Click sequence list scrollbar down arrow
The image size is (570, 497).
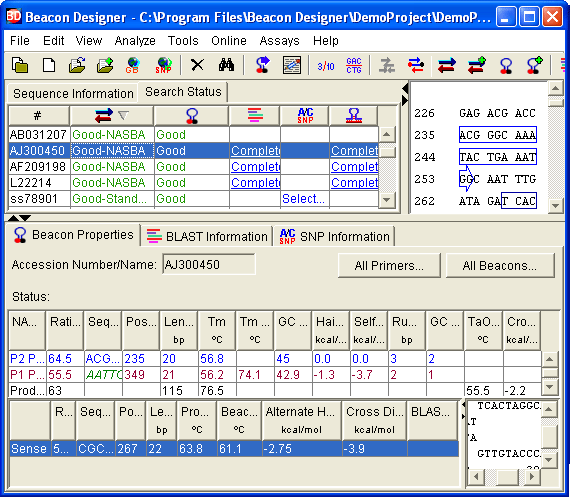click(x=387, y=200)
